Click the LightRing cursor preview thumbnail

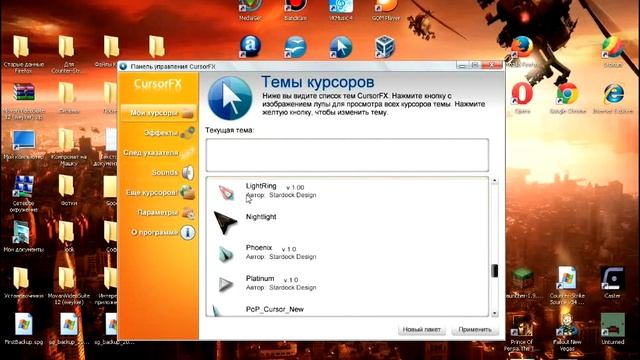click(226, 192)
